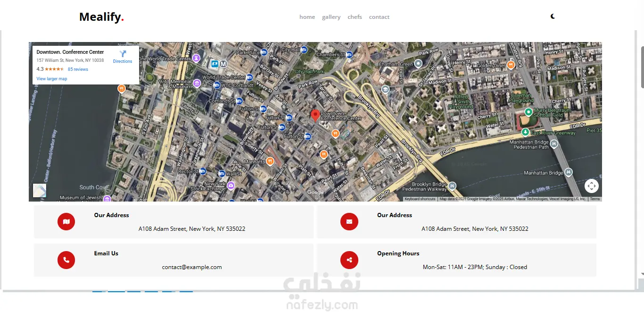Click the red envelope icon
Viewport: 644px width, 312px height.
[x=349, y=221]
